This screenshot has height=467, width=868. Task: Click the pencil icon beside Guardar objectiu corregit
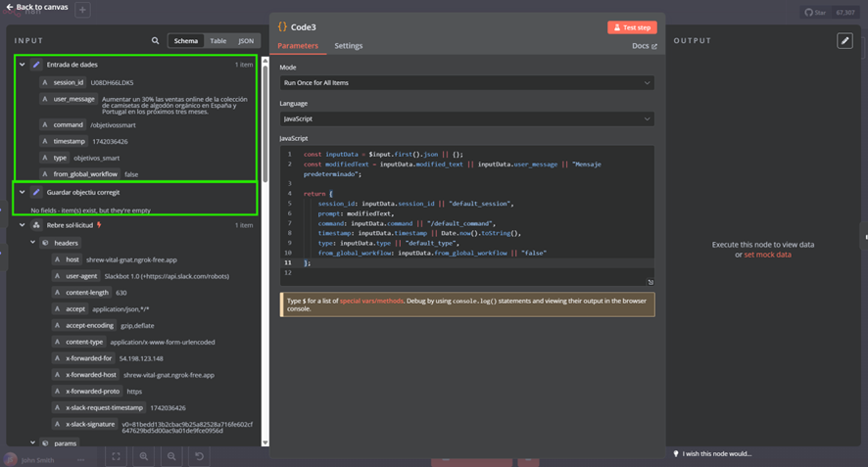[36, 192]
